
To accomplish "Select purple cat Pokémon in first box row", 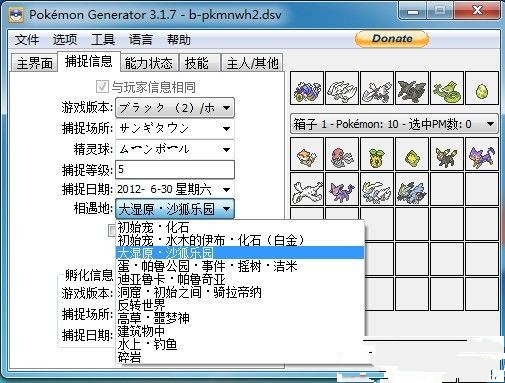I will (x=482, y=154).
